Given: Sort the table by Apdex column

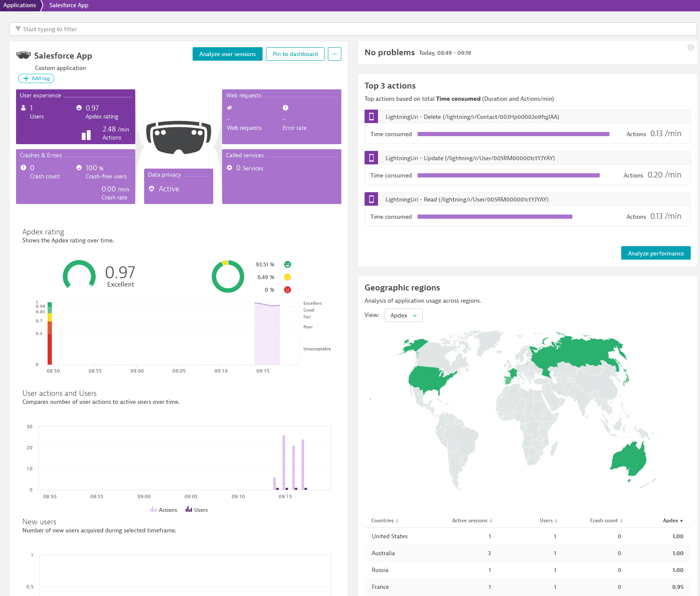Looking at the screenshot, I should pos(673,521).
